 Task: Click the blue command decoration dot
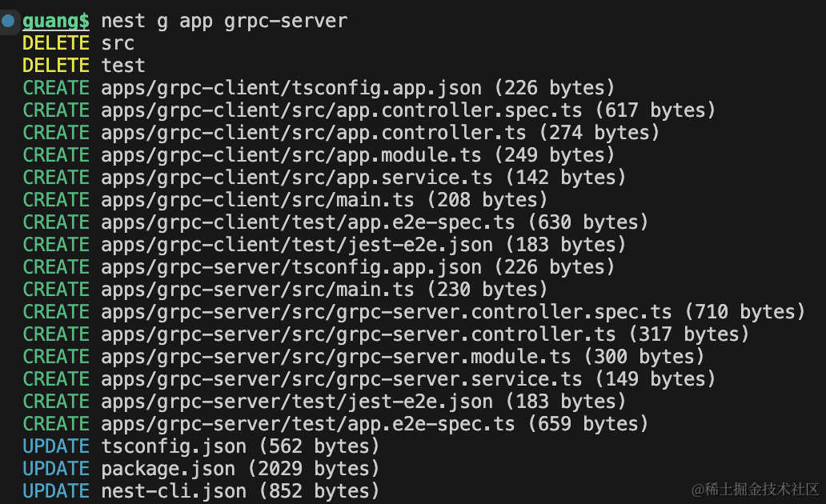tap(9, 21)
